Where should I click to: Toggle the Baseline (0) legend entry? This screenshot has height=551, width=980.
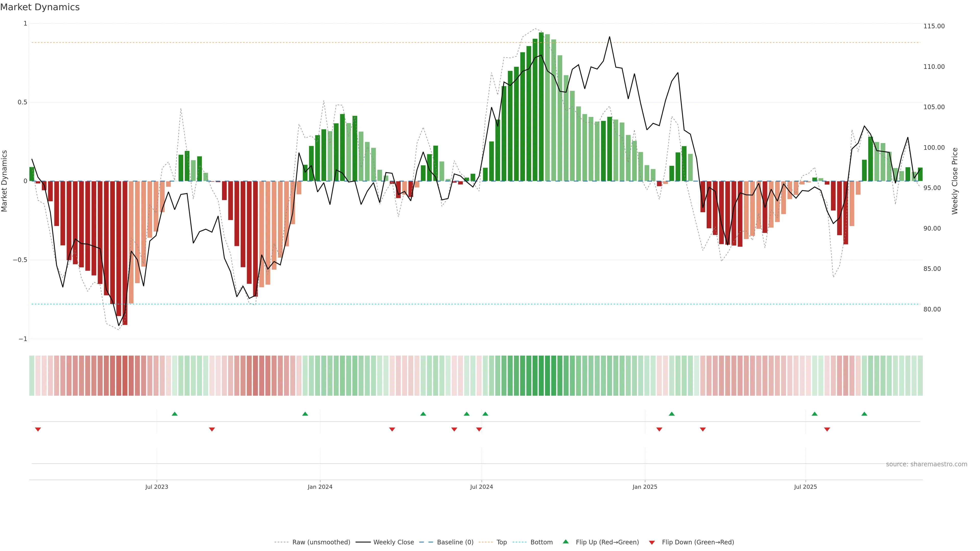tap(455, 542)
